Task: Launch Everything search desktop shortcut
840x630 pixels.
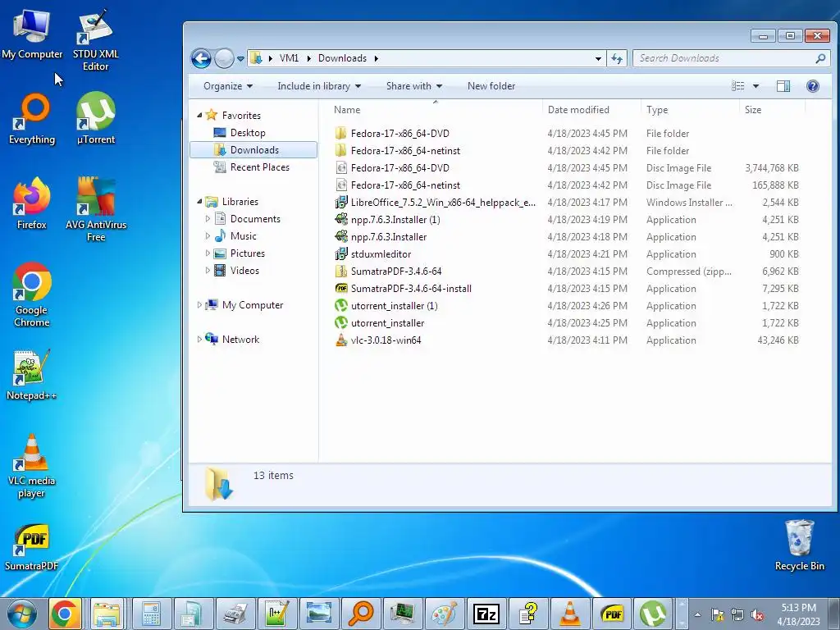Action: 32,119
